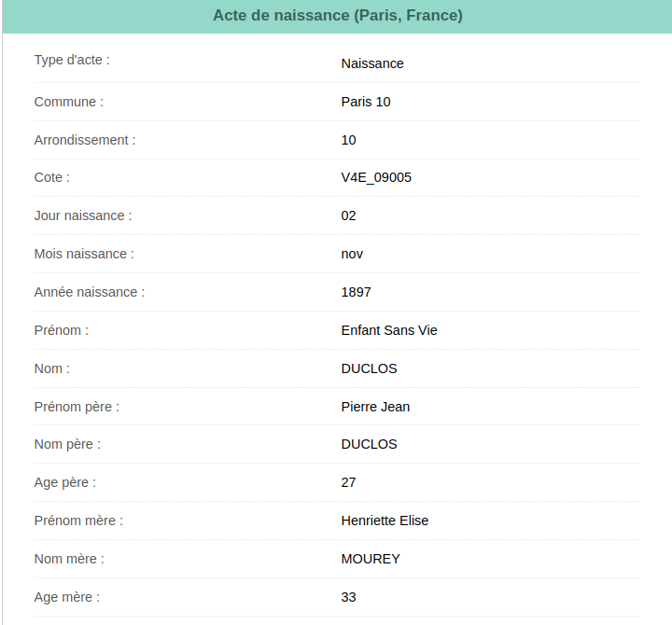
Task: Select the 'Naissance' type value
Action: (372, 63)
